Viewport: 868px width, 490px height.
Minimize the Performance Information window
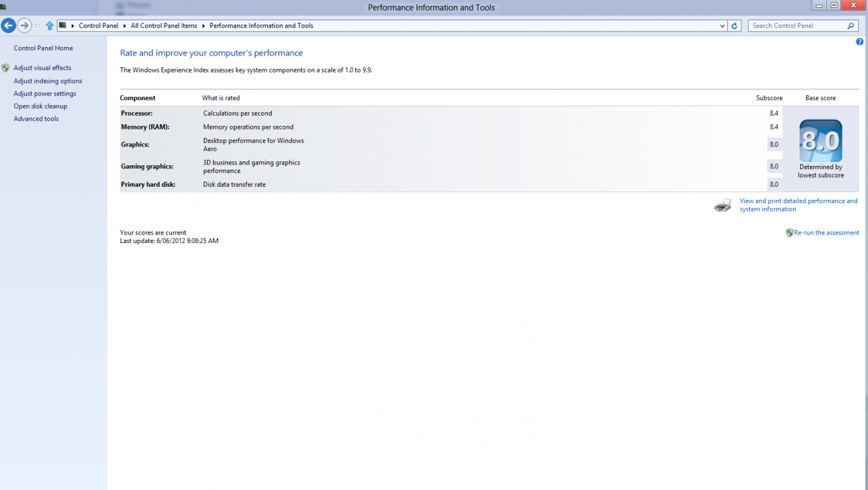pyautogui.click(x=819, y=5)
